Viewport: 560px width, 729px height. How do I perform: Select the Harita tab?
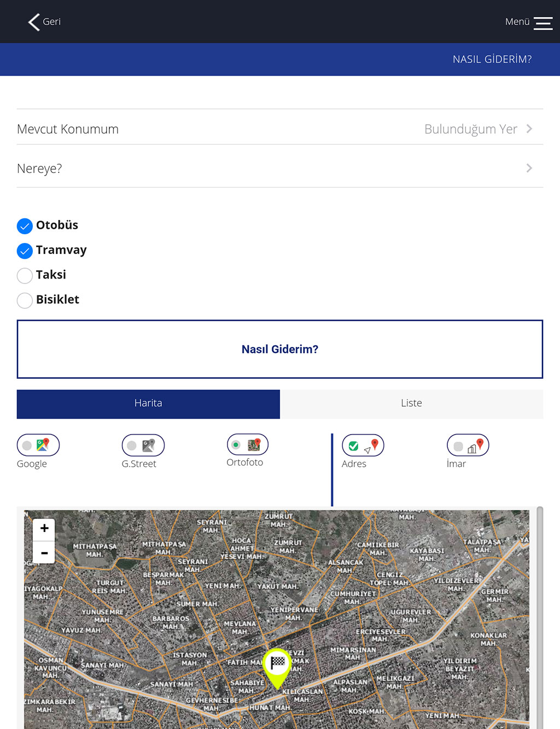tap(148, 404)
